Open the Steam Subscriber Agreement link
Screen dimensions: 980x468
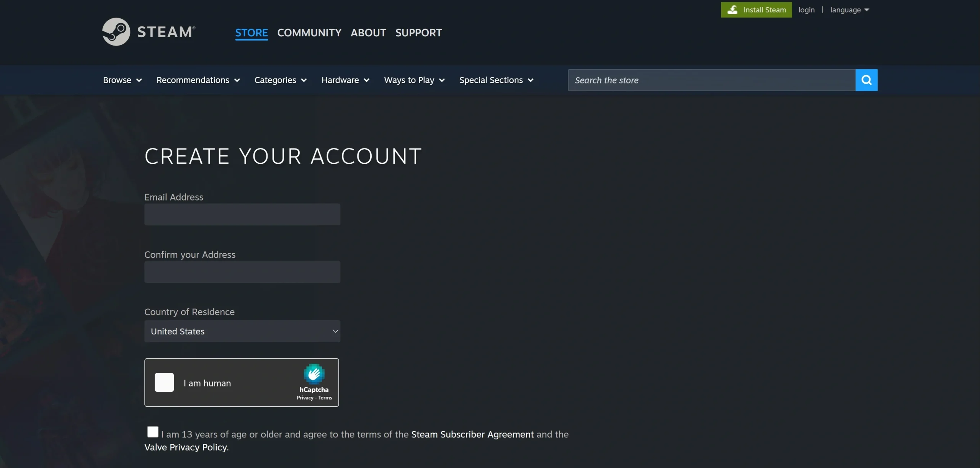(x=472, y=434)
